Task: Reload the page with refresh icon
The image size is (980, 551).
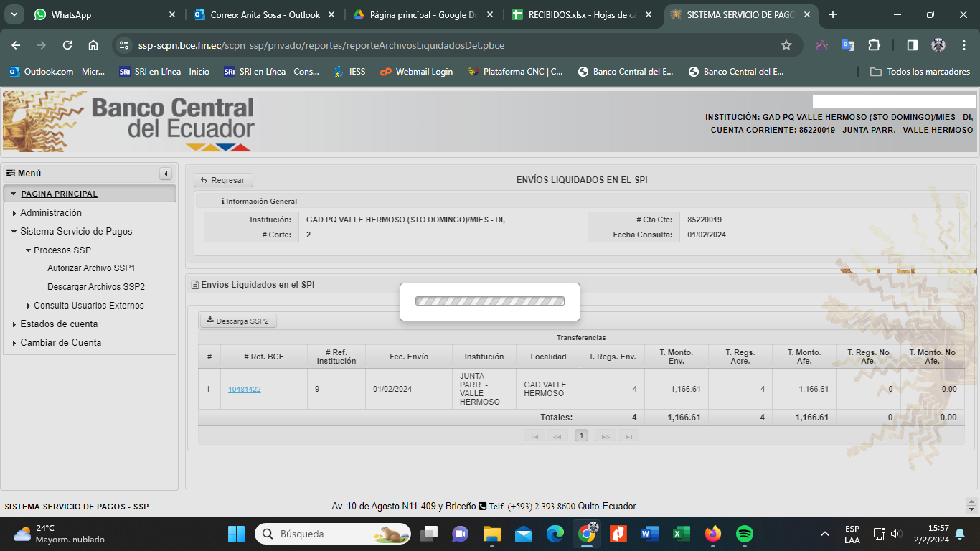Action: [x=67, y=45]
